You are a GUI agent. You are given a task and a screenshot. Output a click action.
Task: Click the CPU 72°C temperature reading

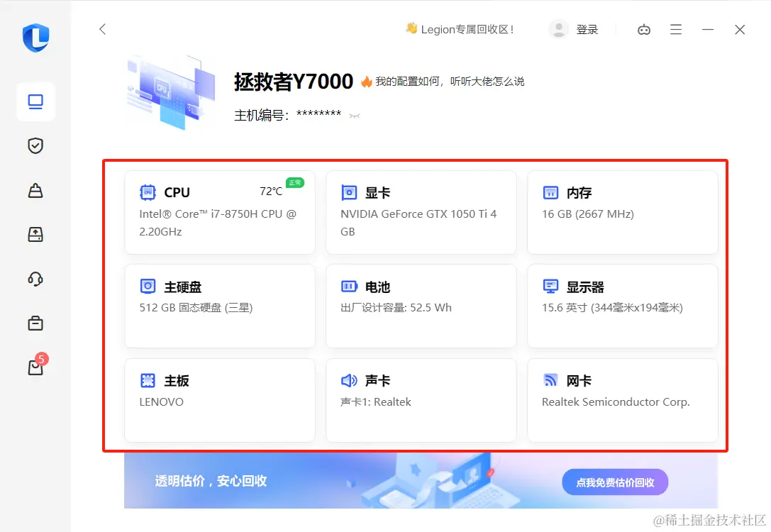(x=271, y=192)
